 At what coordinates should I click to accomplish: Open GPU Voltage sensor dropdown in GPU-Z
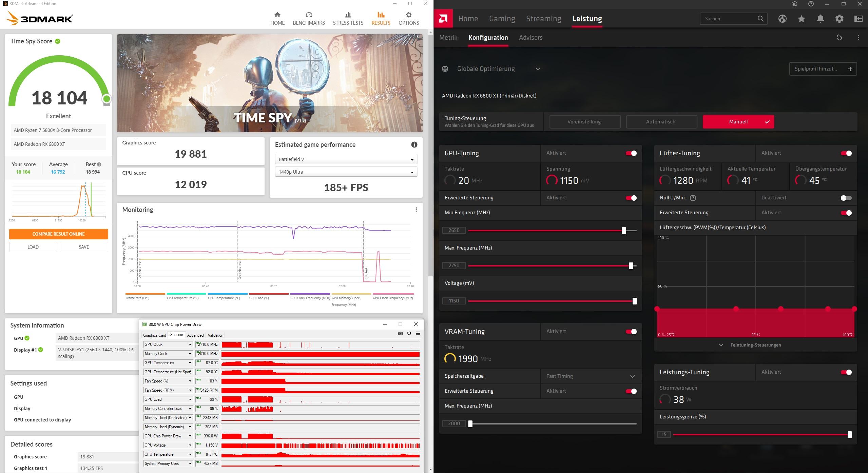pos(190,445)
